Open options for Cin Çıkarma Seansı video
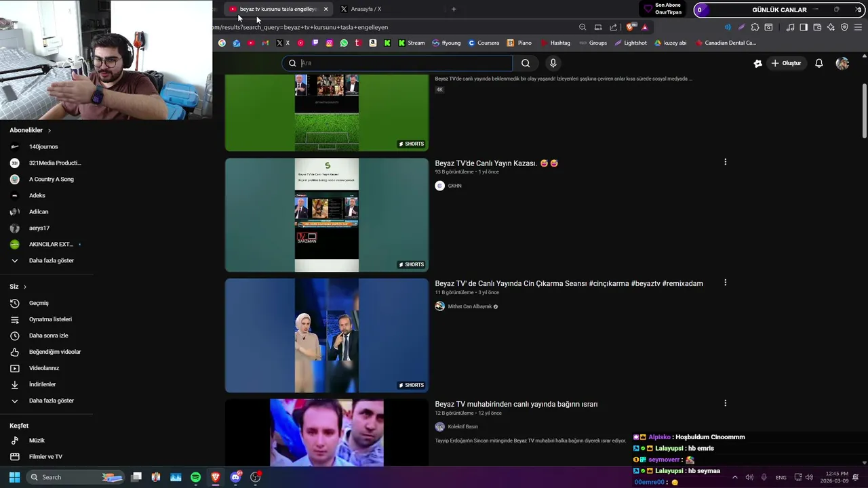This screenshot has height=488, width=868. [726, 283]
